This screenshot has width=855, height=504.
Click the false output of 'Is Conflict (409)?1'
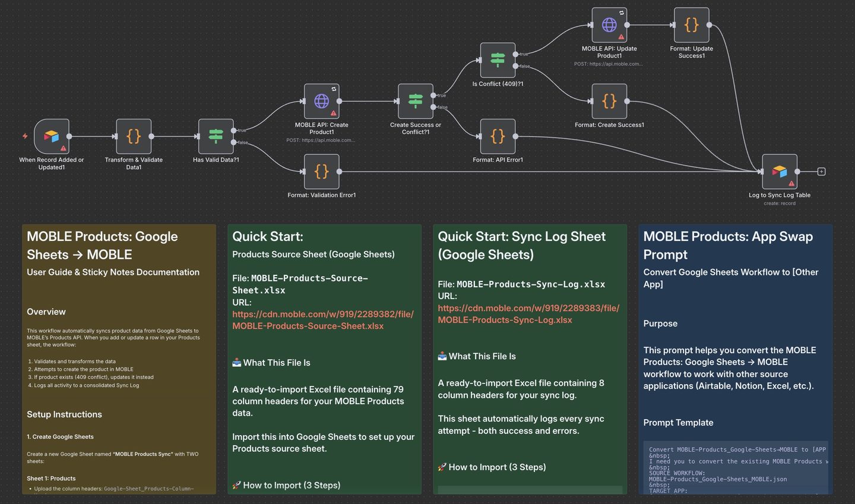(x=516, y=66)
